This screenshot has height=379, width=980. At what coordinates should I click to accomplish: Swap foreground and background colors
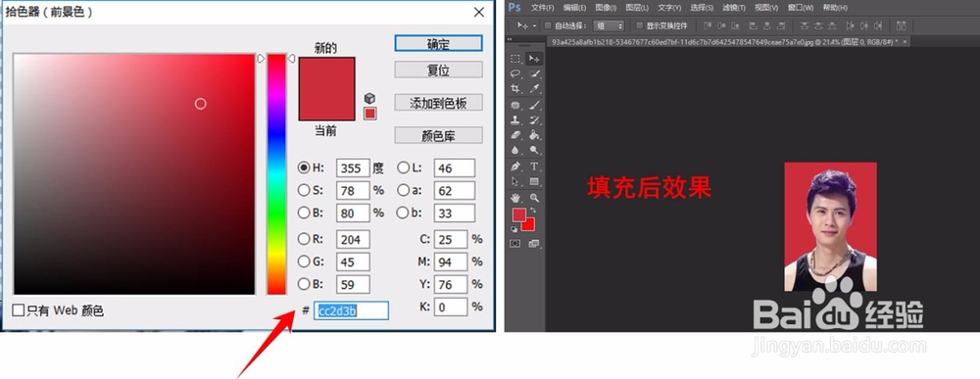pyautogui.click(x=532, y=211)
